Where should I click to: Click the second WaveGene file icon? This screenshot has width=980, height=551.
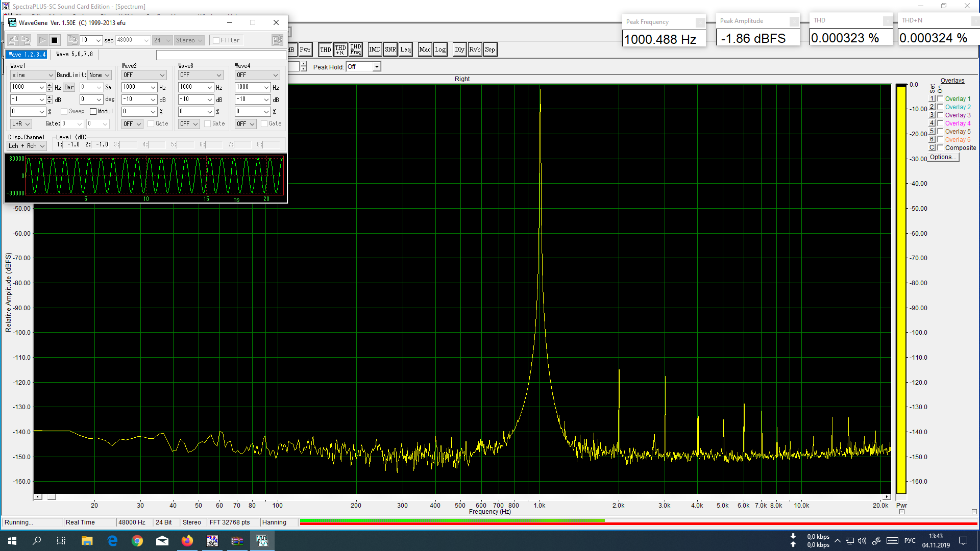coord(25,40)
